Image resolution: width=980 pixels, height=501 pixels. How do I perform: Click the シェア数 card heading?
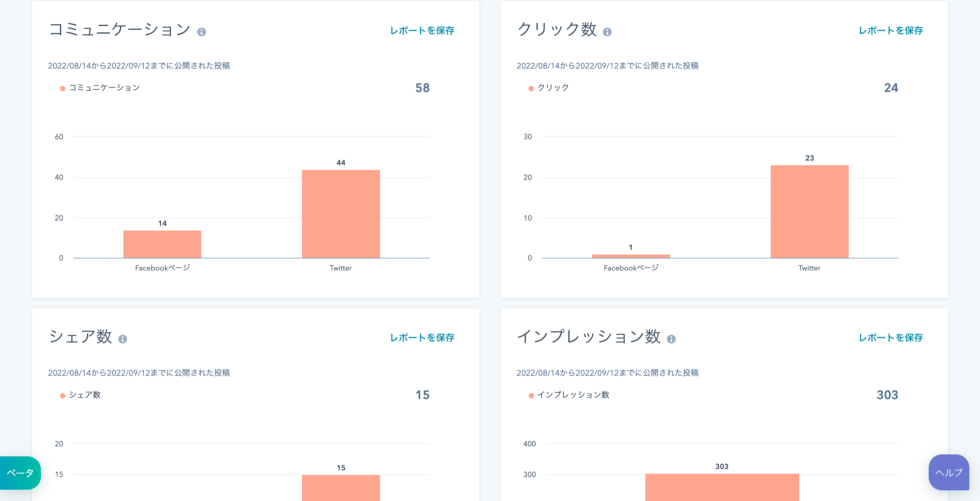tap(80, 336)
